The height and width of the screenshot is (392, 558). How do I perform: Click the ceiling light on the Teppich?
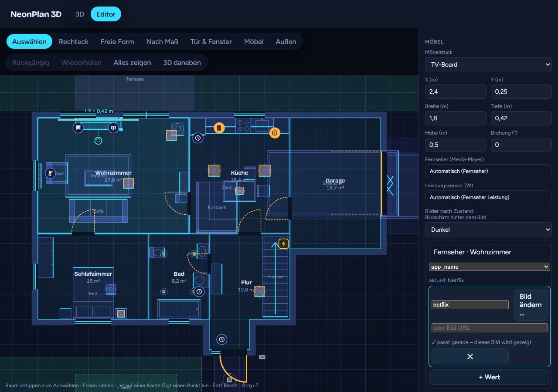128,183
